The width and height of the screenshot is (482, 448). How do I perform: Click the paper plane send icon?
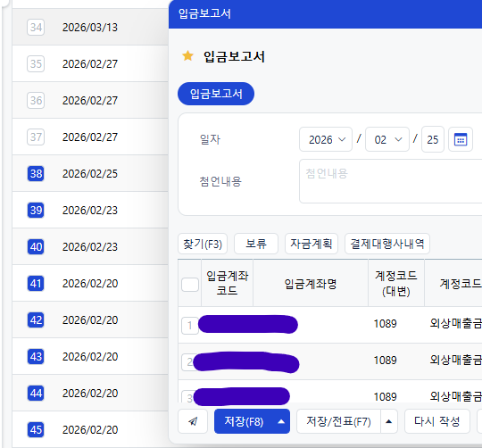coord(193,421)
